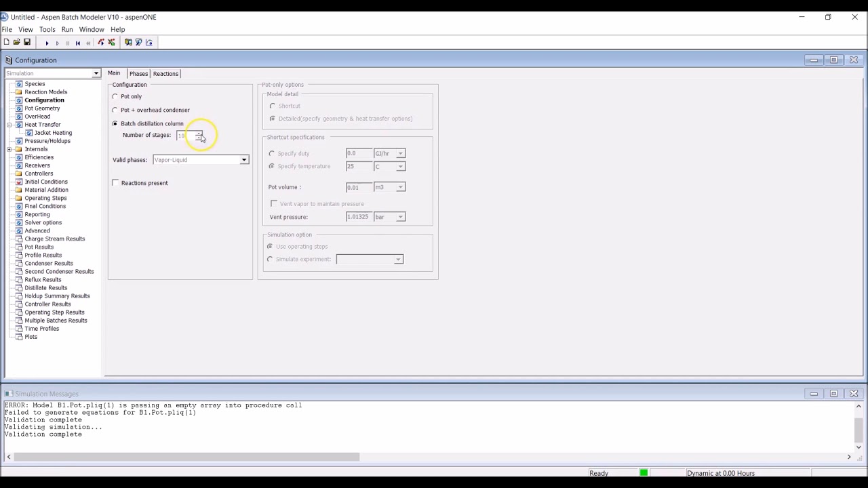The height and width of the screenshot is (488, 868).
Task: Select Simulate experiment radio button
Action: tap(271, 259)
